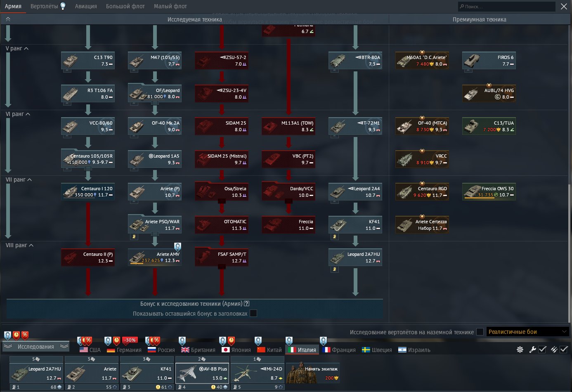
Task: Click the ZSU-57-2 anti-air vehicle
Action: coord(222,60)
